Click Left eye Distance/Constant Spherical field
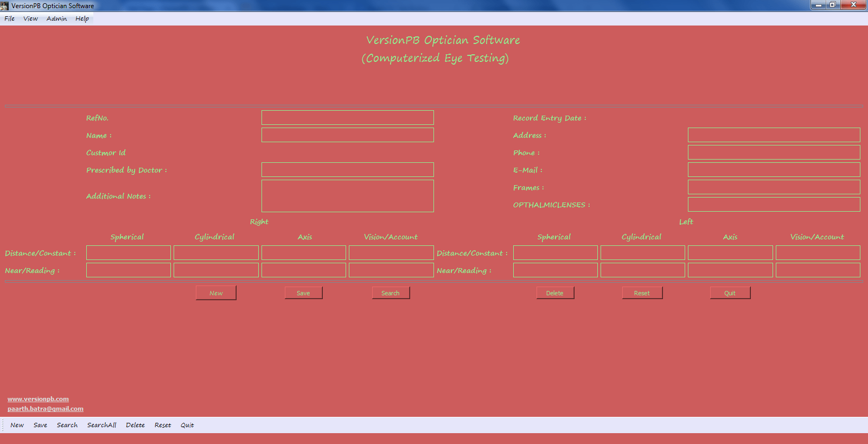 pos(556,253)
